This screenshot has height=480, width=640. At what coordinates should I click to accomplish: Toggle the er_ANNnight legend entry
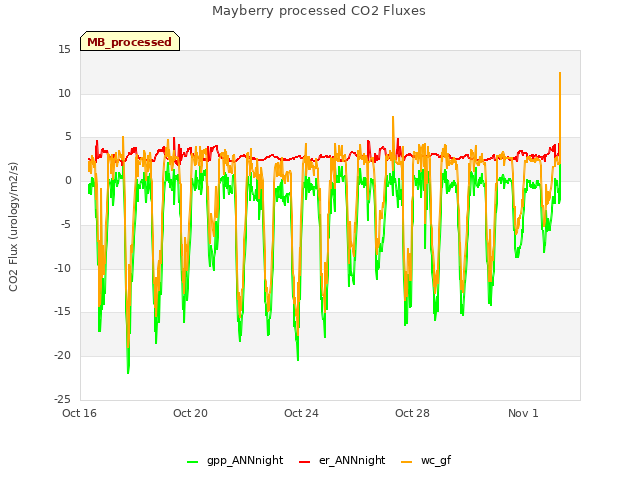pos(342,461)
